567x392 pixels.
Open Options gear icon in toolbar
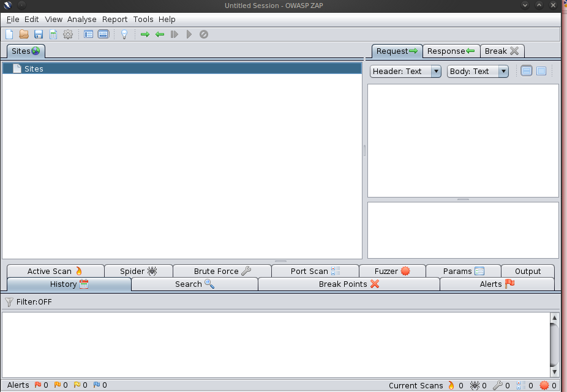click(x=68, y=34)
